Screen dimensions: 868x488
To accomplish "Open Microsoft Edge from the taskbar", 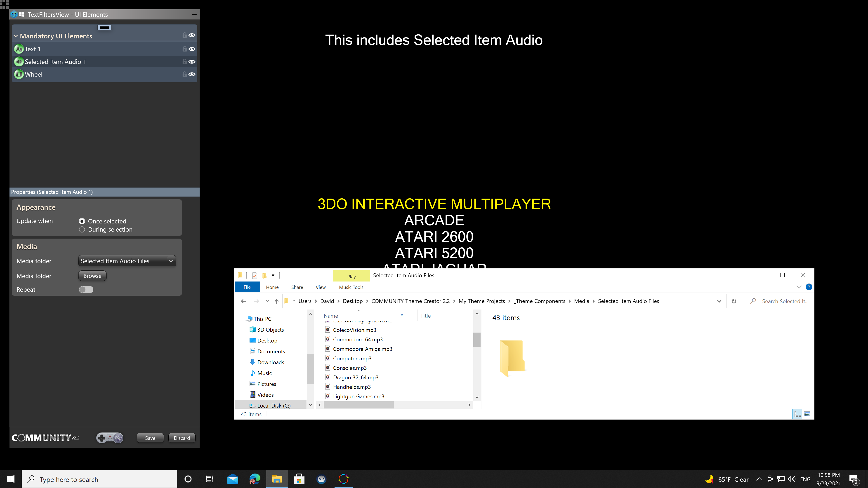I will tap(255, 479).
